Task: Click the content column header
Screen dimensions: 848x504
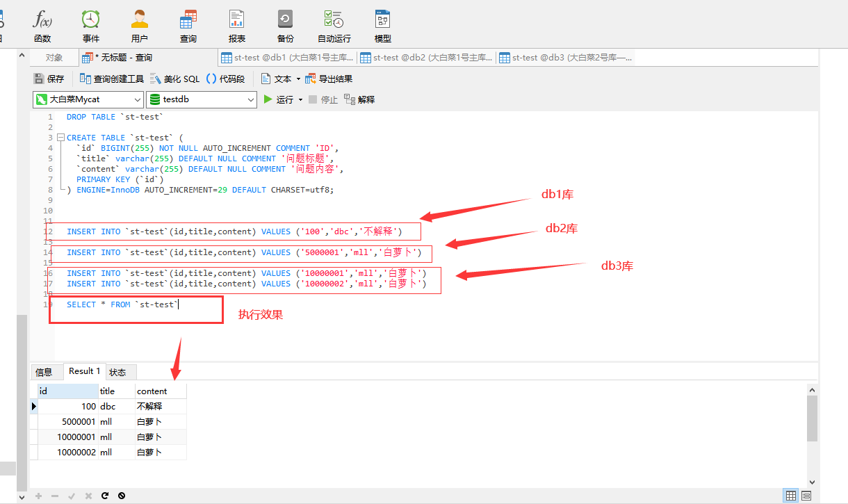Action: (x=161, y=391)
